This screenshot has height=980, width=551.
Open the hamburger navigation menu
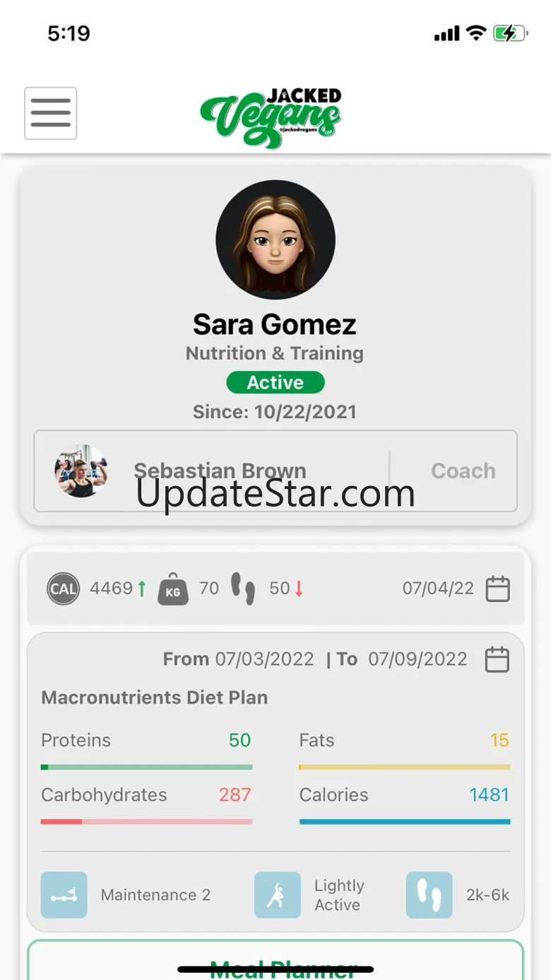(x=51, y=113)
